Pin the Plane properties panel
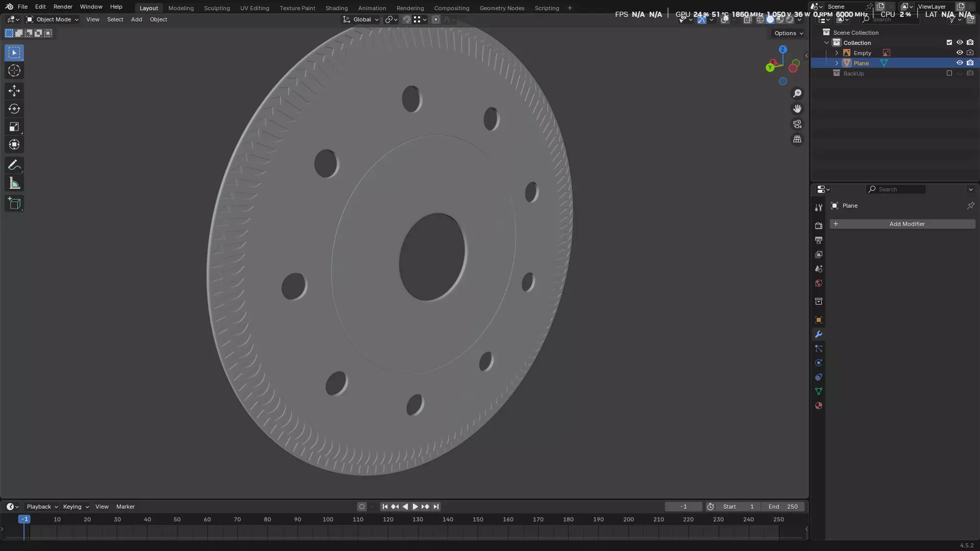Image resolution: width=980 pixels, height=551 pixels. [970, 206]
